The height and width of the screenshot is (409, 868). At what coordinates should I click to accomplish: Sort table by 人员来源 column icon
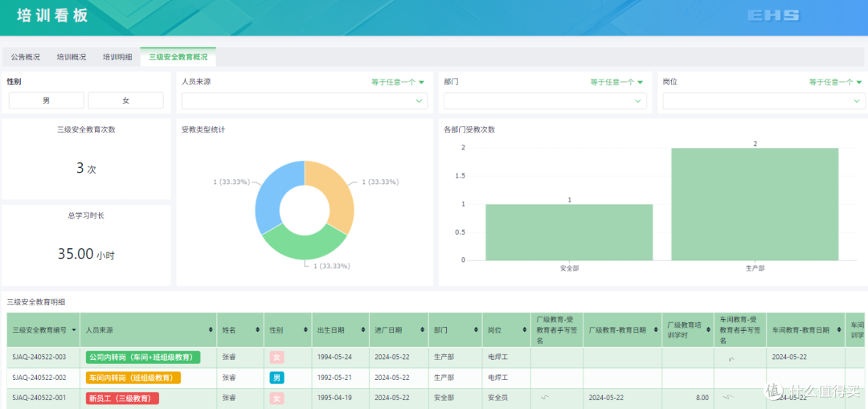[211, 330]
